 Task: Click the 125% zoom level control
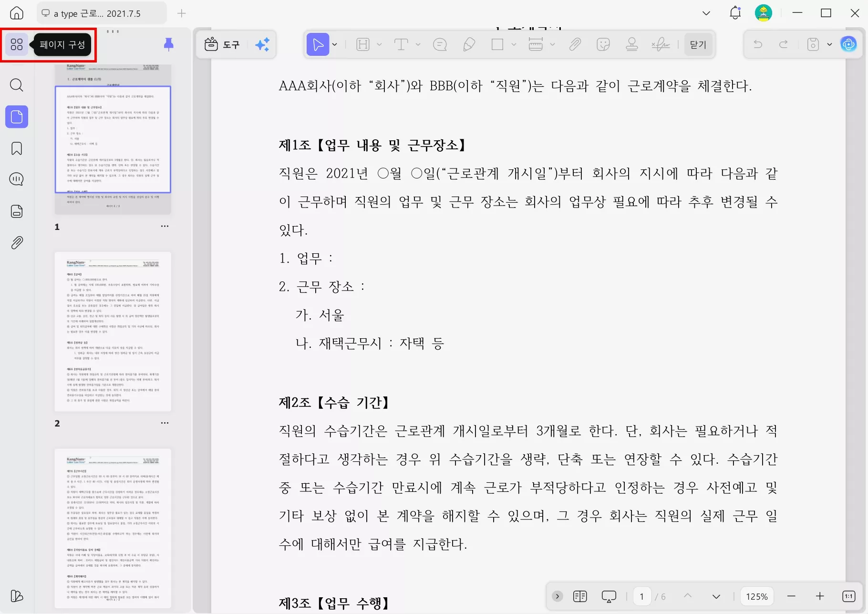[757, 596]
